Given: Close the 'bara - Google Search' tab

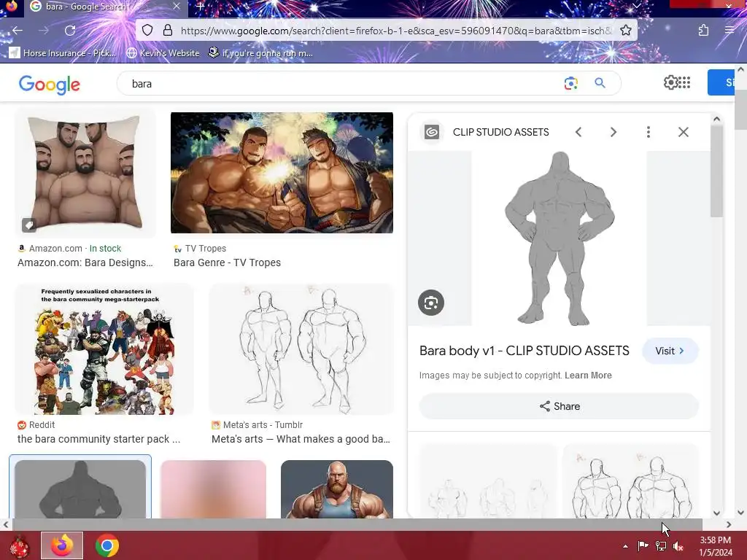Looking at the screenshot, I should click(177, 6).
